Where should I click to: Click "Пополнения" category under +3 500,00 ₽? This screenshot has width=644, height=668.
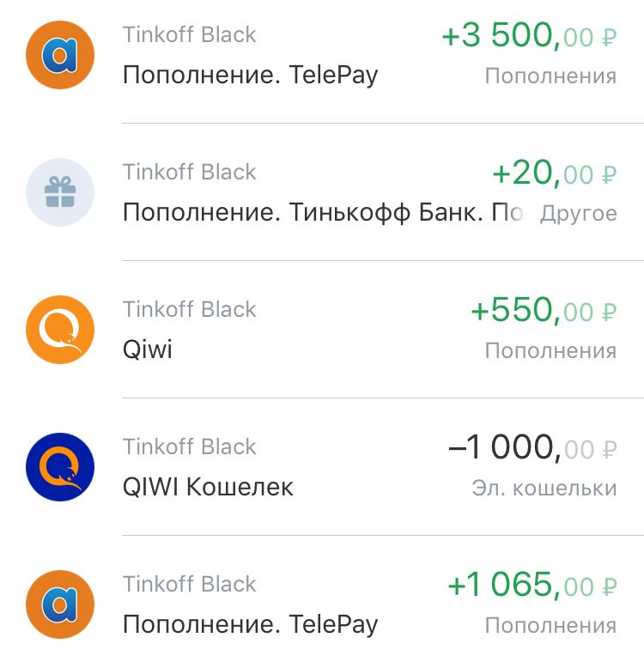(x=550, y=76)
